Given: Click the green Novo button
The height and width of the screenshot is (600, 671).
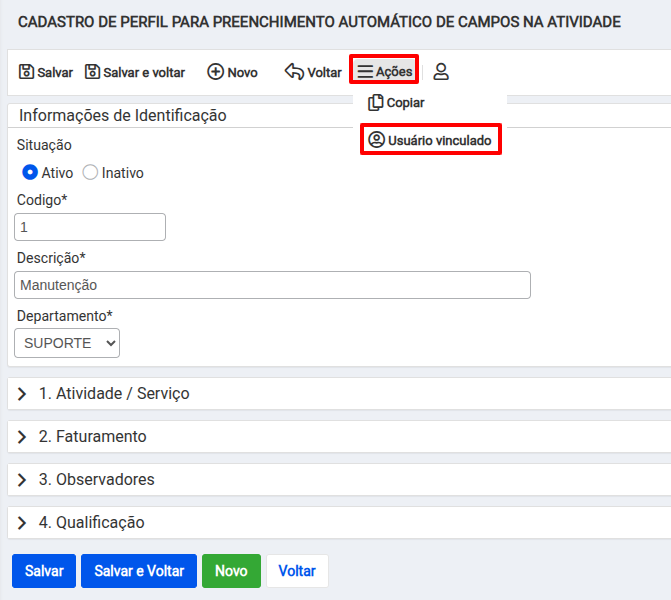Looking at the screenshot, I should [x=231, y=571].
